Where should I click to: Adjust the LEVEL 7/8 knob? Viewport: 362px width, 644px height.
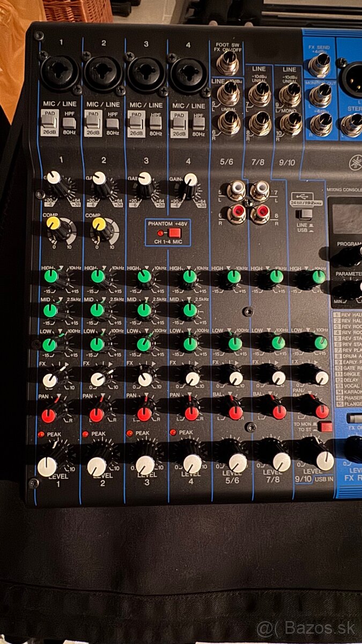click(281, 462)
